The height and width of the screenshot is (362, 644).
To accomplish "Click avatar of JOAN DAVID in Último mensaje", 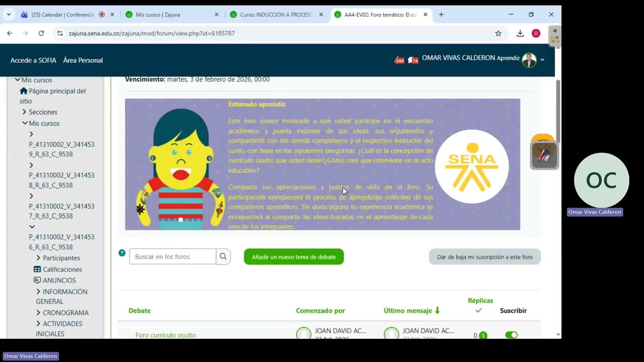I will coord(391,334).
